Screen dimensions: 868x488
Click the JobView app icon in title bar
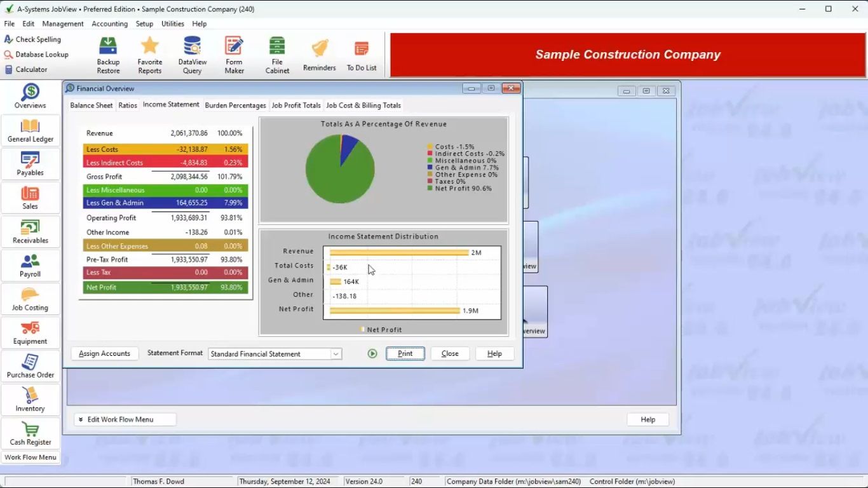[9, 9]
